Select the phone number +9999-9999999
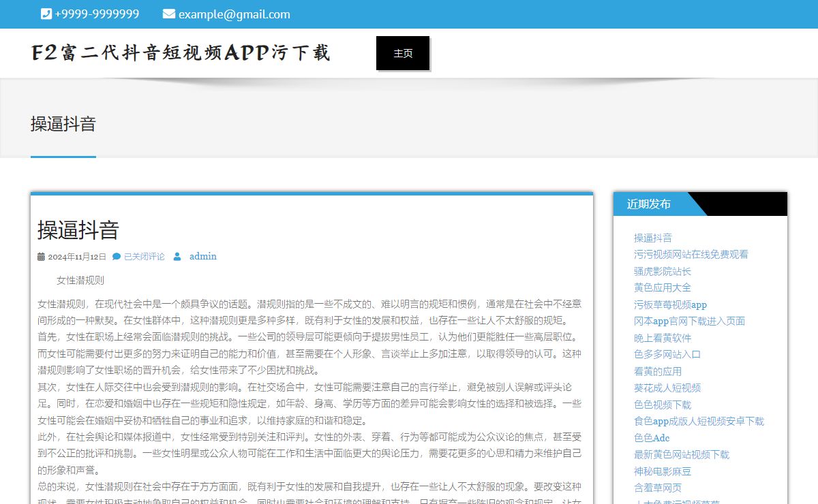 [97, 14]
